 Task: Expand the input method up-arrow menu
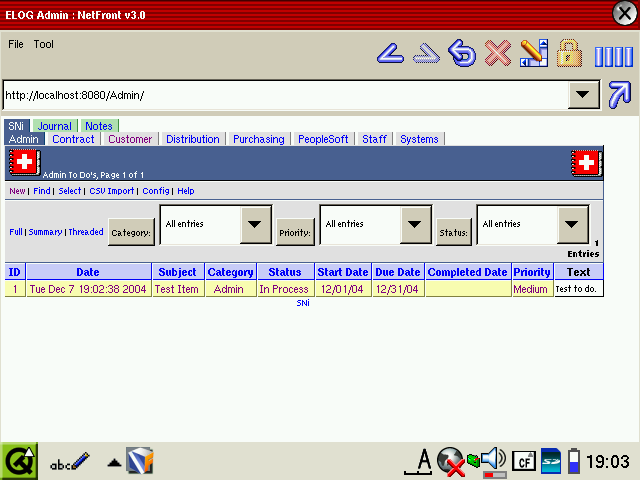[x=114, y=462]
